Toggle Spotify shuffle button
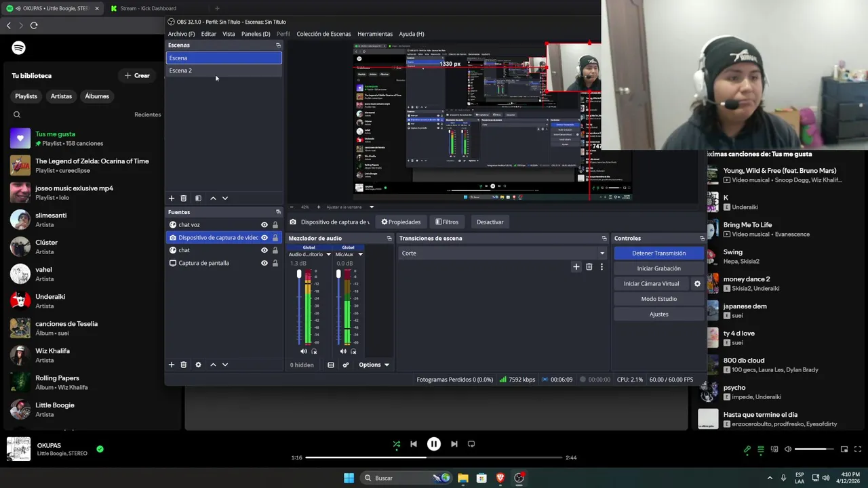 (x=397, y=444)
